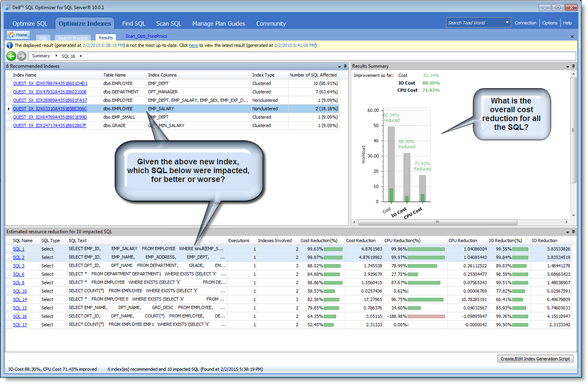This screenshot has height=384, width=588.
Task: Click the 'here' link for latest result
Action: (193, 45)
